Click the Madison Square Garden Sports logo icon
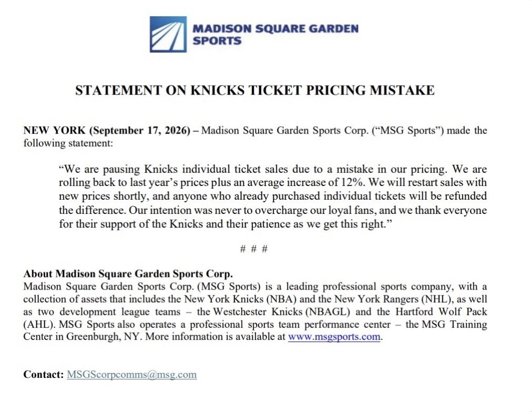Screen dimensions: 532x412 (168, 34)
